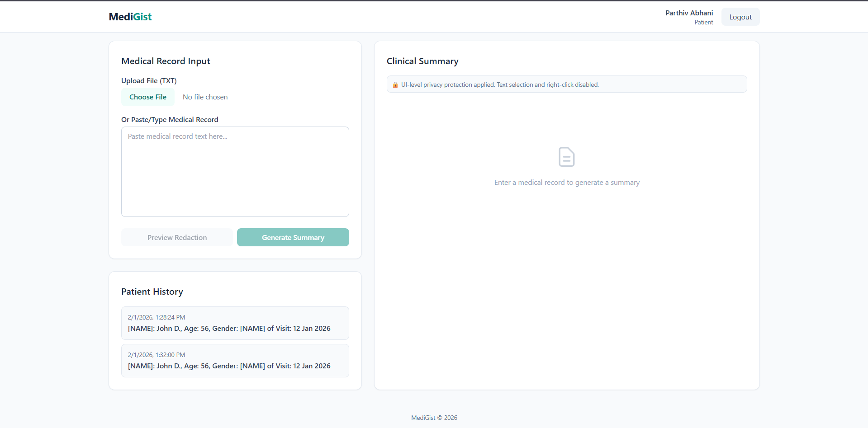Click the Preview Redaction button
The image size is (868, 428).
[177, 237]
